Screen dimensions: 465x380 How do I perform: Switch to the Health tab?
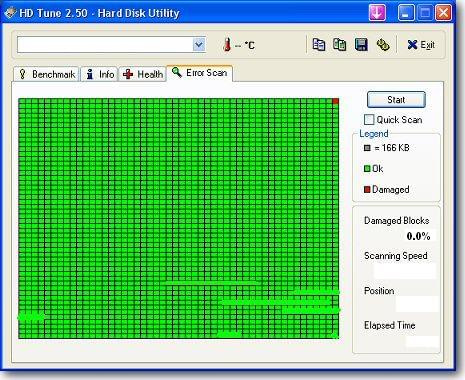tap(142, 74)
